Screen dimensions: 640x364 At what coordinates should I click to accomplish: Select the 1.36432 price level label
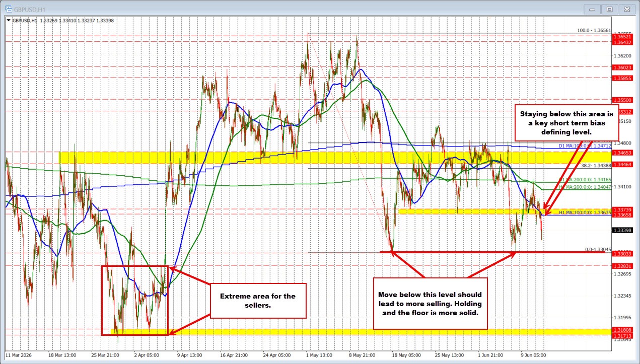point(622,43)
